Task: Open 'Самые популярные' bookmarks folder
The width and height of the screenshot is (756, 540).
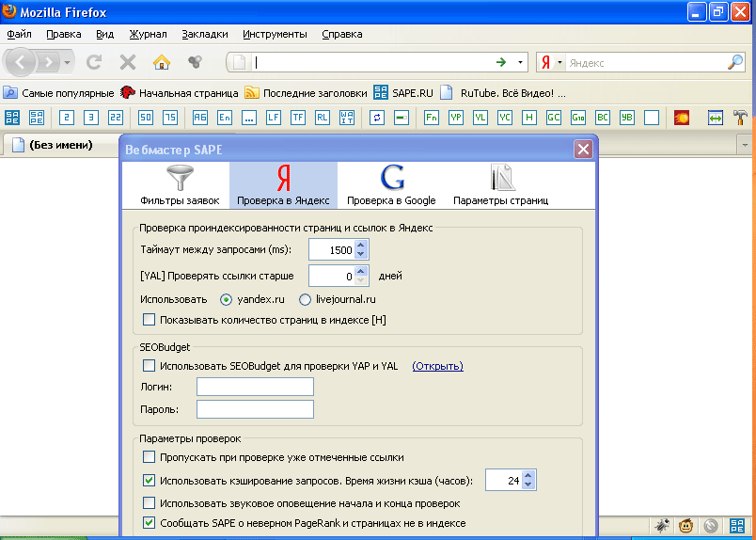Action: pos(59,93)
